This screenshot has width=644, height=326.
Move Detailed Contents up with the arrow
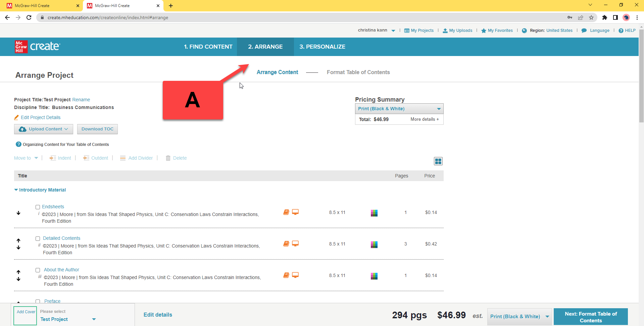[x=18, y=240]
